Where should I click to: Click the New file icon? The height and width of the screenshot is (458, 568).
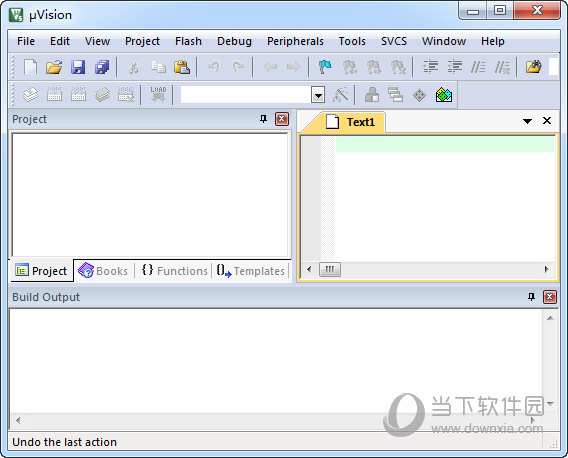click(x=30, y=67)
